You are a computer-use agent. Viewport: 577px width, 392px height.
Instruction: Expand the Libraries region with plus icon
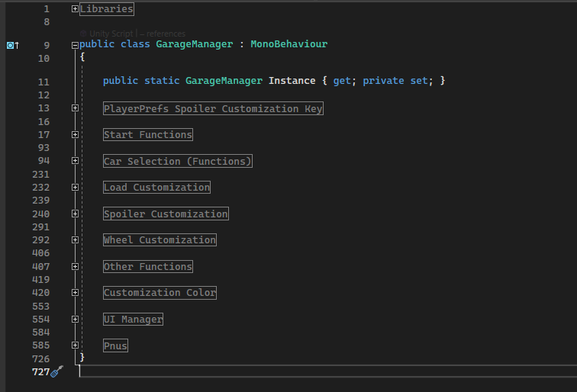coord(75,9)
